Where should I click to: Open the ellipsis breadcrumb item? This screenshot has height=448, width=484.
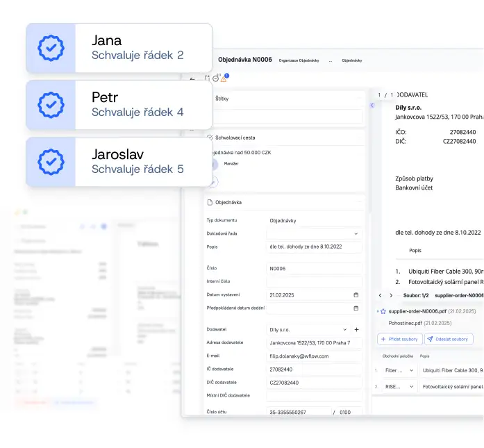point(331,60)
